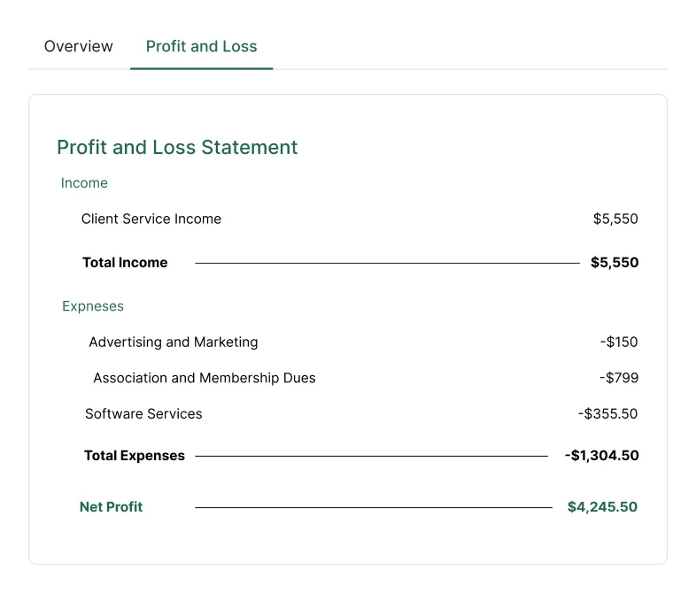Open the Advertising and Marketing expense
This screenshot has width=696, height=616.
tap(174, 342)
